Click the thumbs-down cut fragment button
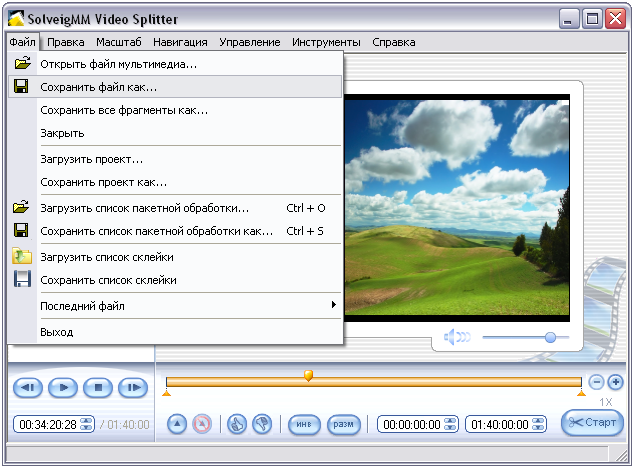This screenshot has width=634, height=470. pos(262,424)
